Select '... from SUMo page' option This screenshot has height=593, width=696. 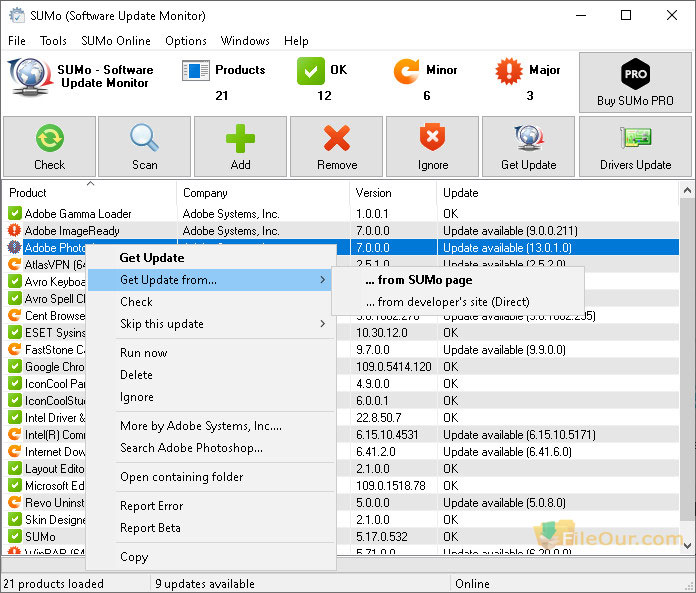pyautogui.click(x=458, y=280)
